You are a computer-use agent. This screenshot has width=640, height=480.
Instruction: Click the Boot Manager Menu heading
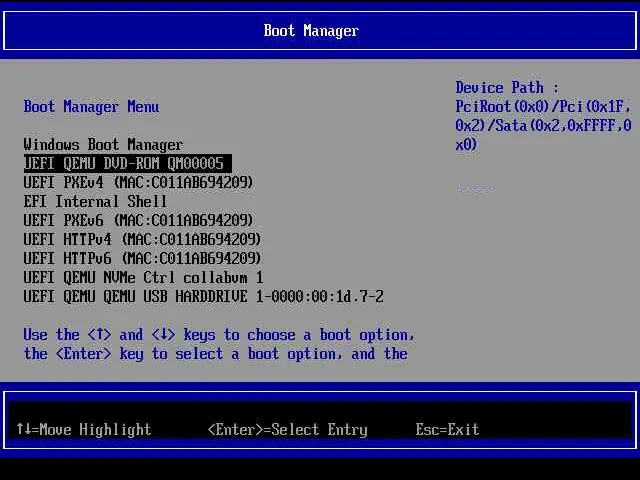[x=91, y=107]
